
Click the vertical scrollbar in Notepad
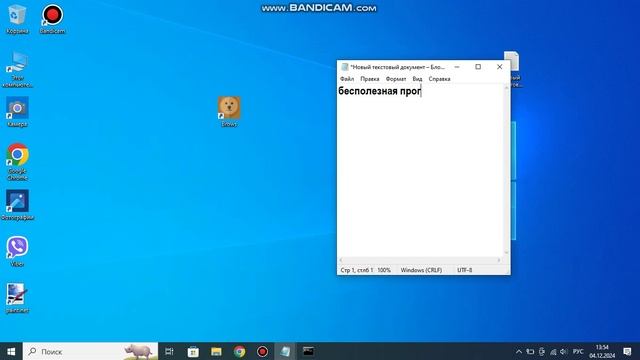pyautogui.click(x=507, y=171)
